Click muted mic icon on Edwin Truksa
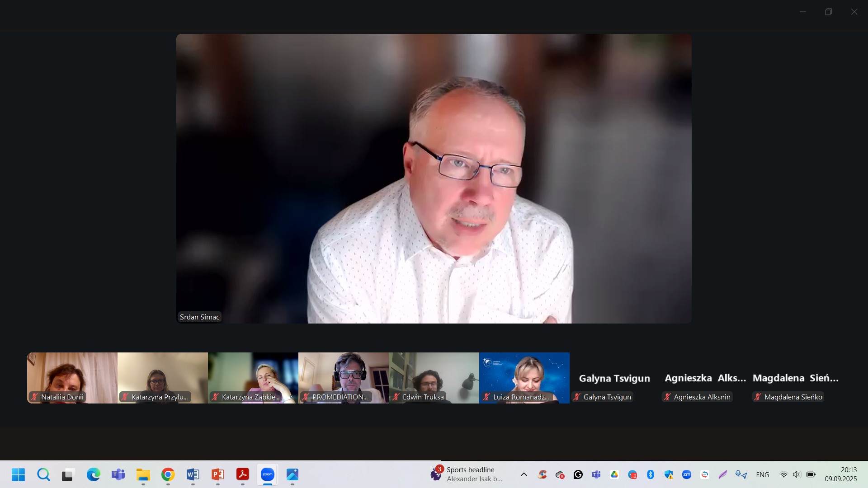This screenshot has height=488, width=868. 396,397
